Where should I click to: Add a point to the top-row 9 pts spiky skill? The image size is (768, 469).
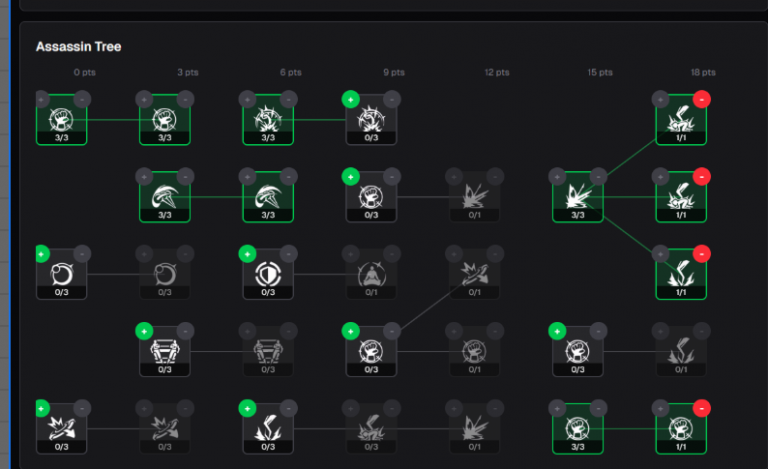click(x=351, y=99)
